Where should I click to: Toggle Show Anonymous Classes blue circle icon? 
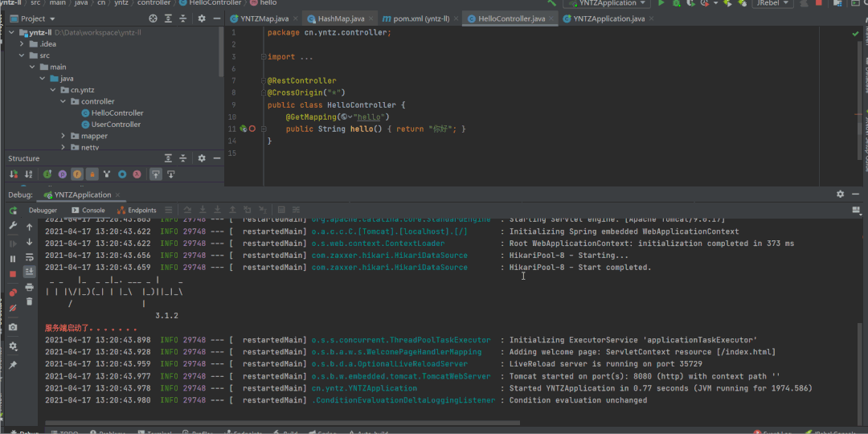coord(122,174)
